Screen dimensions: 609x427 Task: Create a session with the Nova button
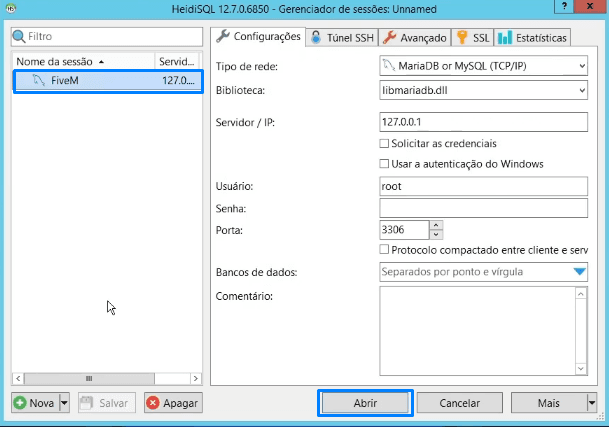pyautogui.click(x=35, y=403)
